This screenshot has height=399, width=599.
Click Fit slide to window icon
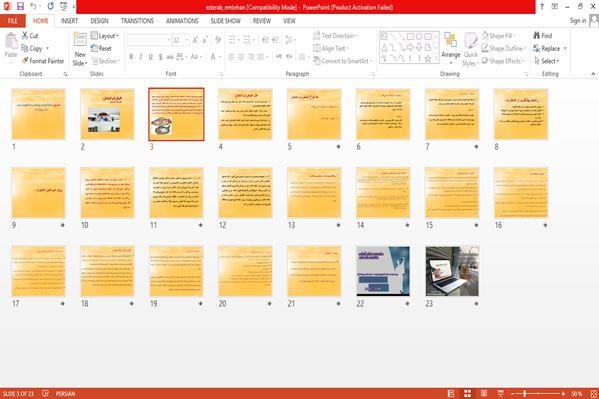[x=594, y=393]
